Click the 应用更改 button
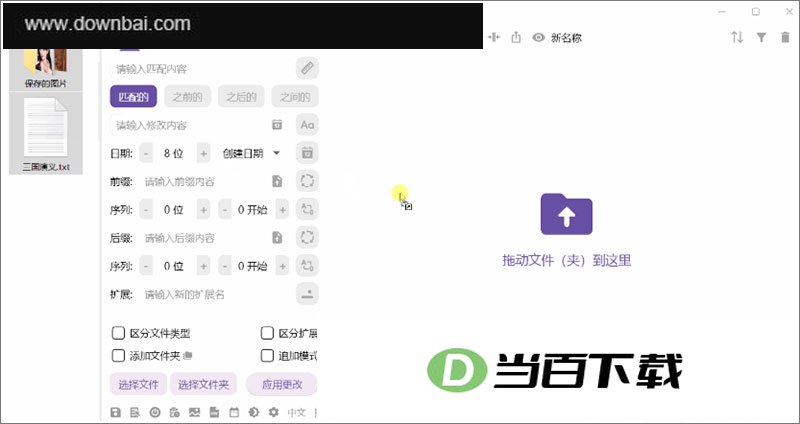Image resolution: width=800 pixels, height=424 pixels. [x=282, y=384]
